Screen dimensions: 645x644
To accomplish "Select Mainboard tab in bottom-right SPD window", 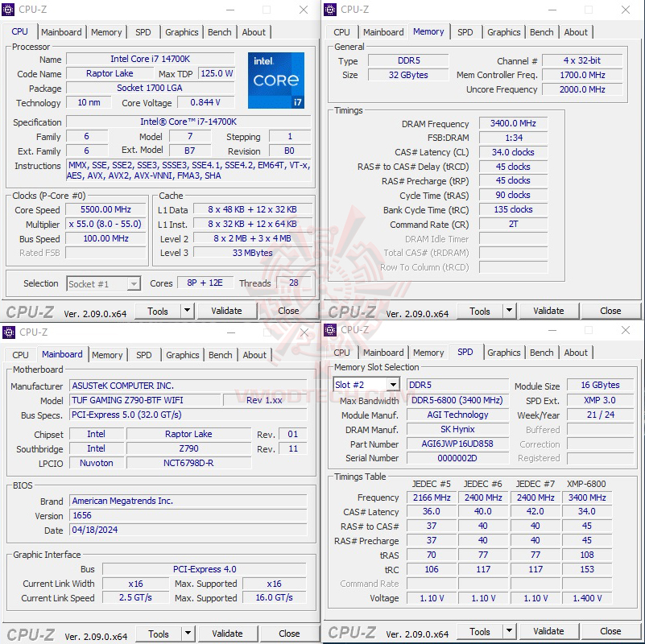I will point(383,353).
